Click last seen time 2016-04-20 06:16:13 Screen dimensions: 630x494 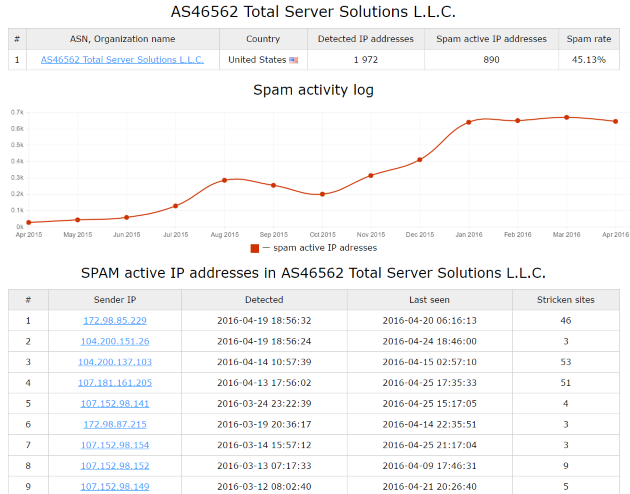click(x=430, y=320)
